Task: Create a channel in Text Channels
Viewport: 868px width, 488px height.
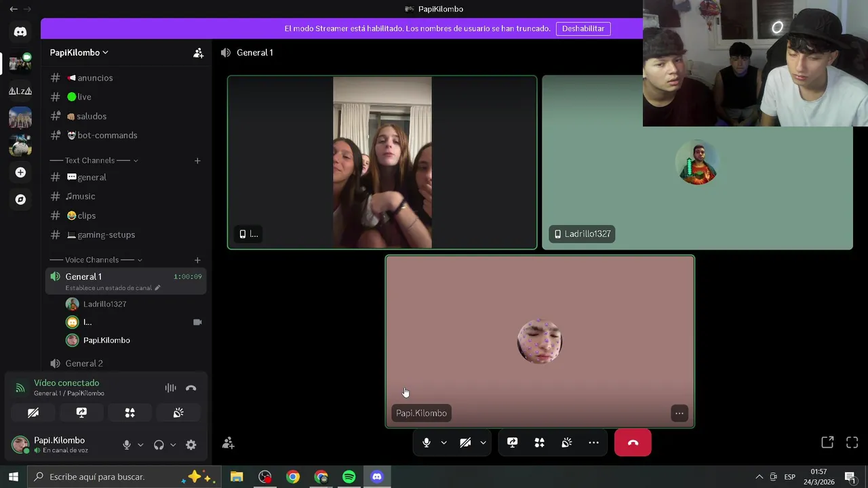Action: (197, 161)
